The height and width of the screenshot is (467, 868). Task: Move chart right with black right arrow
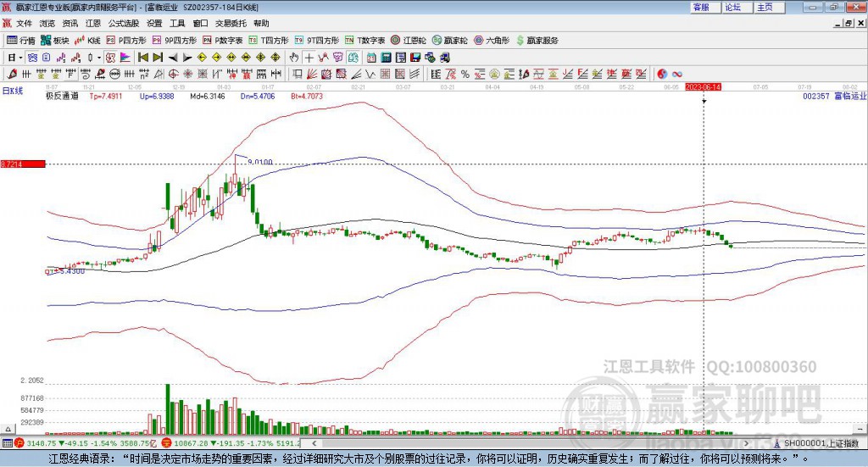187,58
